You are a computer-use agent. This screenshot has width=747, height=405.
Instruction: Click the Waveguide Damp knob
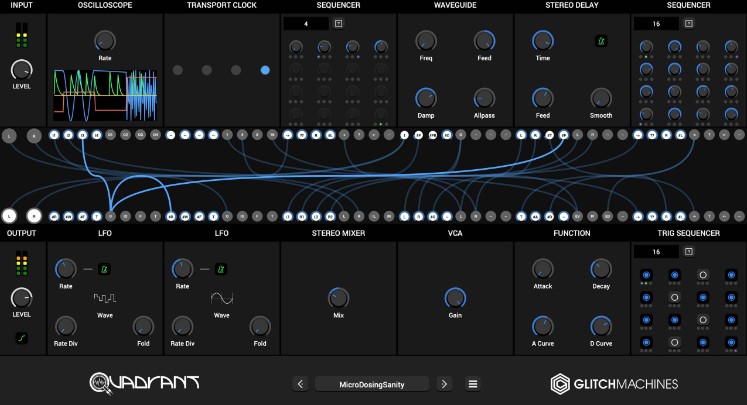[426, 98]
